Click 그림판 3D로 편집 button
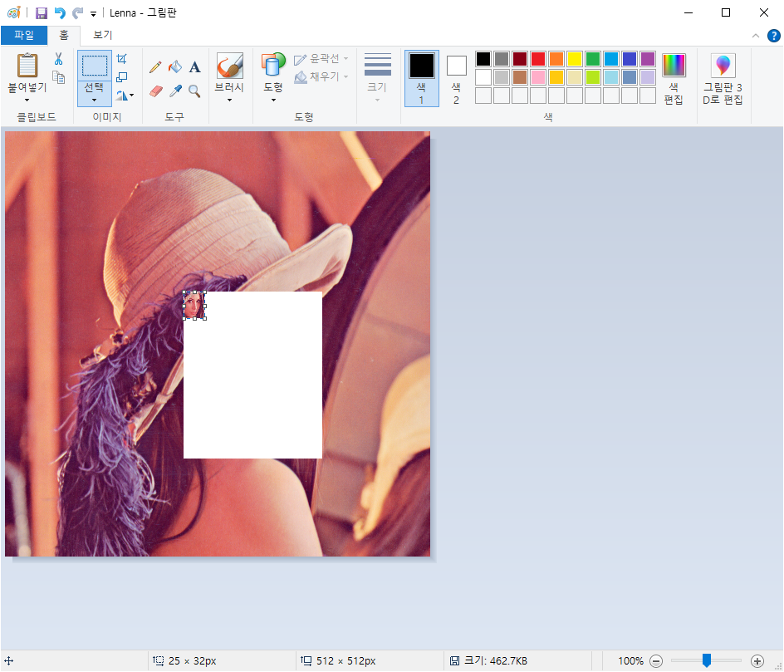The width and height of the screenshot is (784, 672). point(723,79)
